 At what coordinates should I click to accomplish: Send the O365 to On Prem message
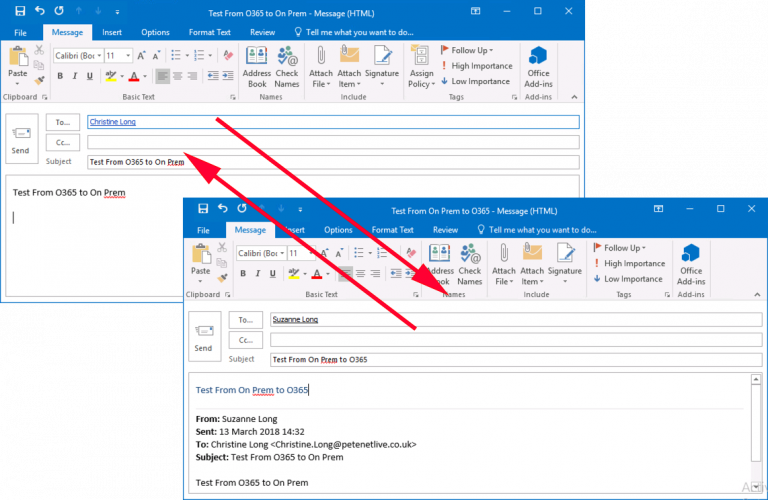coord(21,139)
